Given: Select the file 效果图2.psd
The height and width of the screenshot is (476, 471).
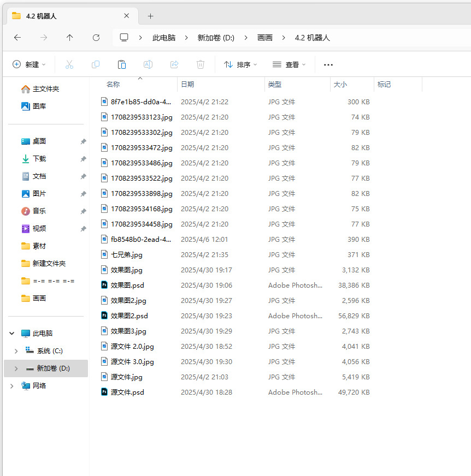Looking at the screenshot, I should coord(129,316).
